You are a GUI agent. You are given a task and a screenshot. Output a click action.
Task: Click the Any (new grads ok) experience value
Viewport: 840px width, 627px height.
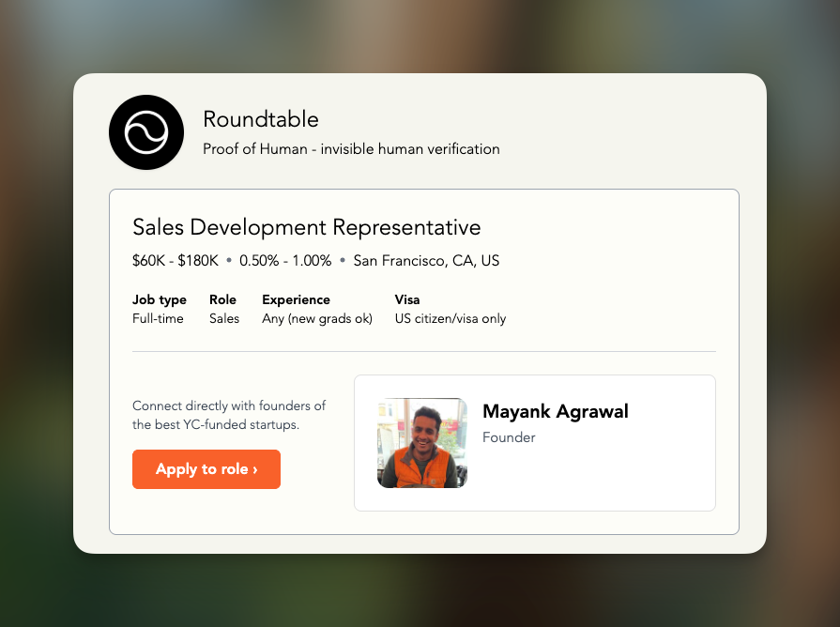(317, 318)
